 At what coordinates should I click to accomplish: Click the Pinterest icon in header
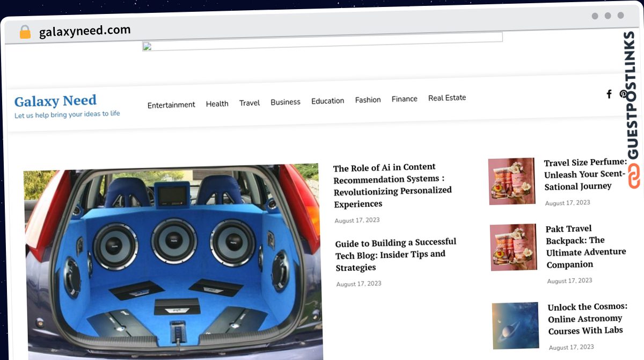(623, 94)
